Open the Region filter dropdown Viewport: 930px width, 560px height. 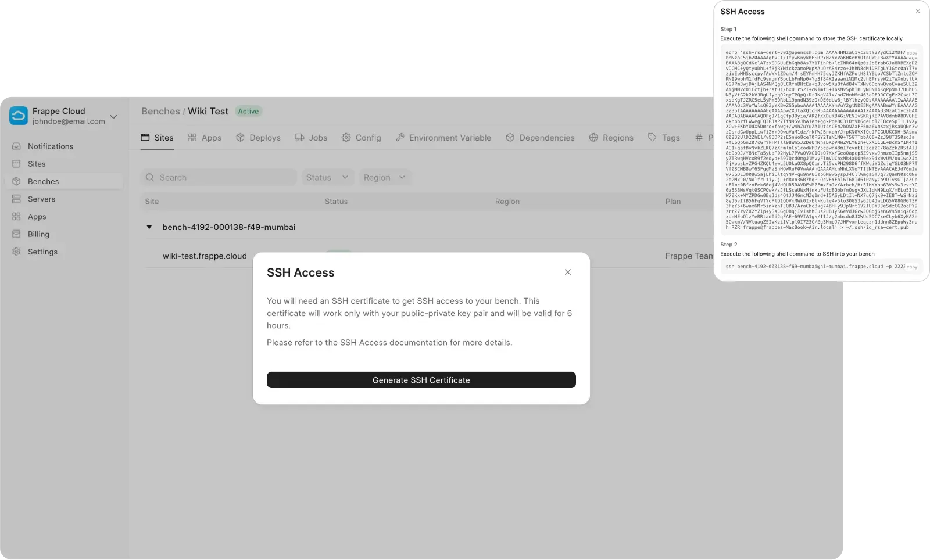click(x=384, y=177)
